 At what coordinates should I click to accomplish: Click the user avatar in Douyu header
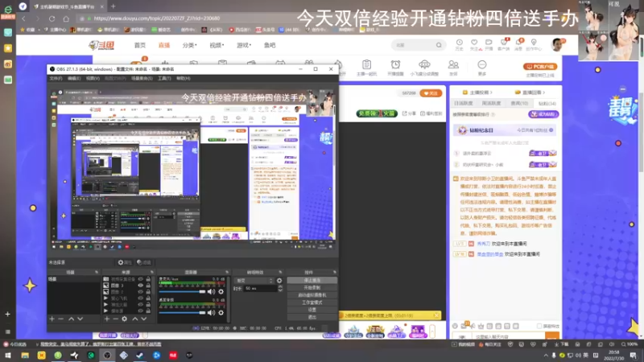[x=557, y=45]
